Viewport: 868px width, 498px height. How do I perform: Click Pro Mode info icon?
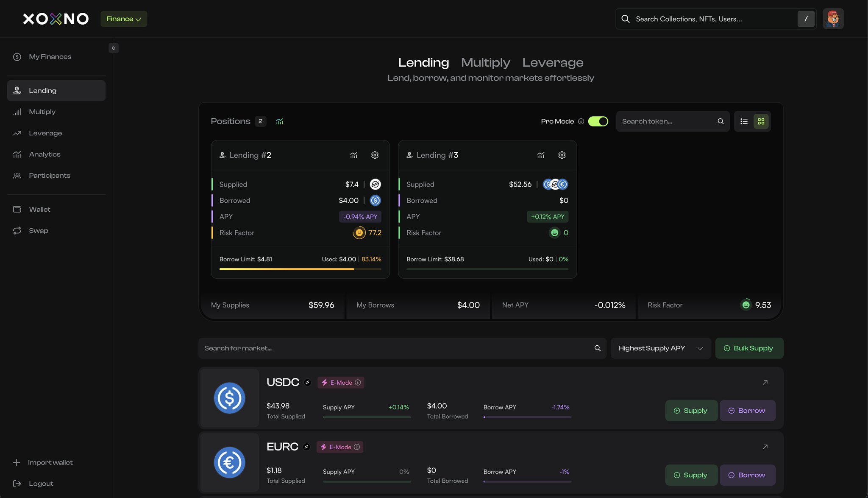pos(581,122)
